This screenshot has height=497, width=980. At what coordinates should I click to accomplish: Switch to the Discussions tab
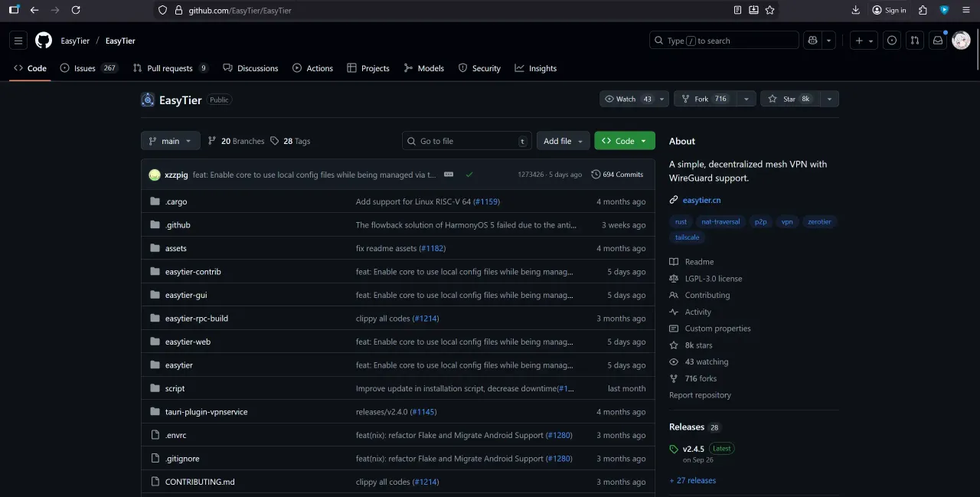coord(250,68)
